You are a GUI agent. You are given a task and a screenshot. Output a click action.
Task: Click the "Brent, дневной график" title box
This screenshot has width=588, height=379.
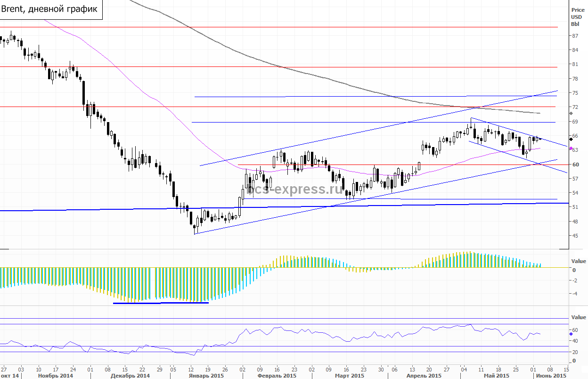[51, 9]
